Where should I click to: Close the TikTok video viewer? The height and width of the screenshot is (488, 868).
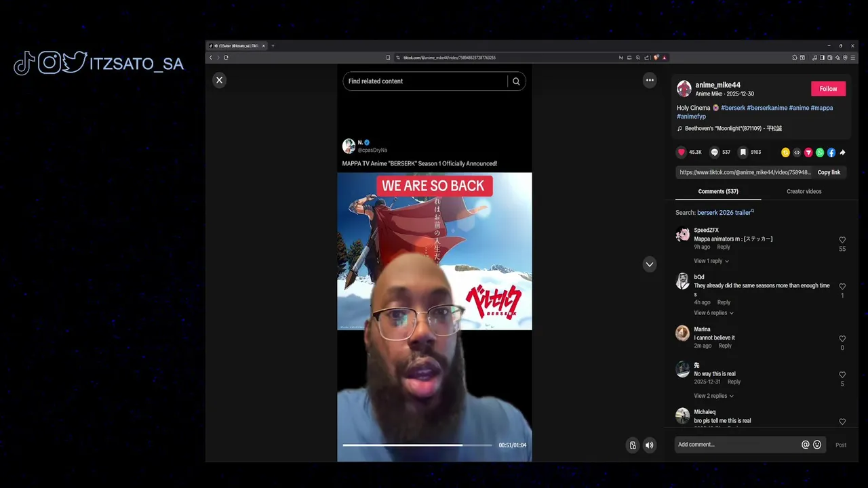click(219, 80)
